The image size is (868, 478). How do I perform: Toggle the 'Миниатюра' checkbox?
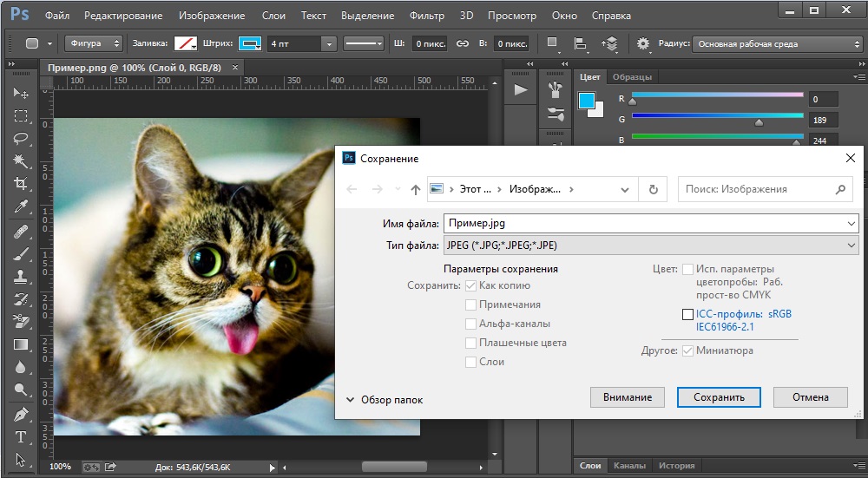click(687, 350)
